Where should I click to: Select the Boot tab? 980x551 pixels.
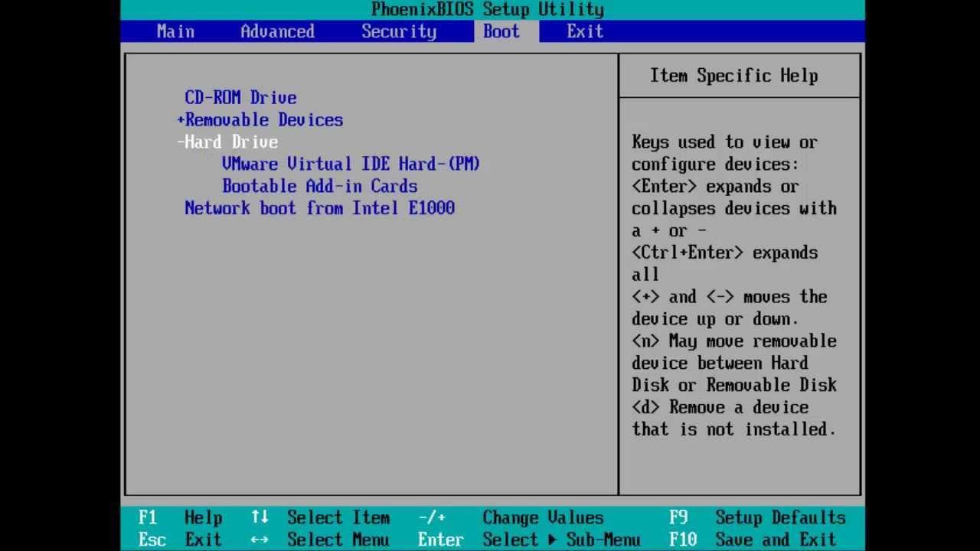[x=501, y=31]
